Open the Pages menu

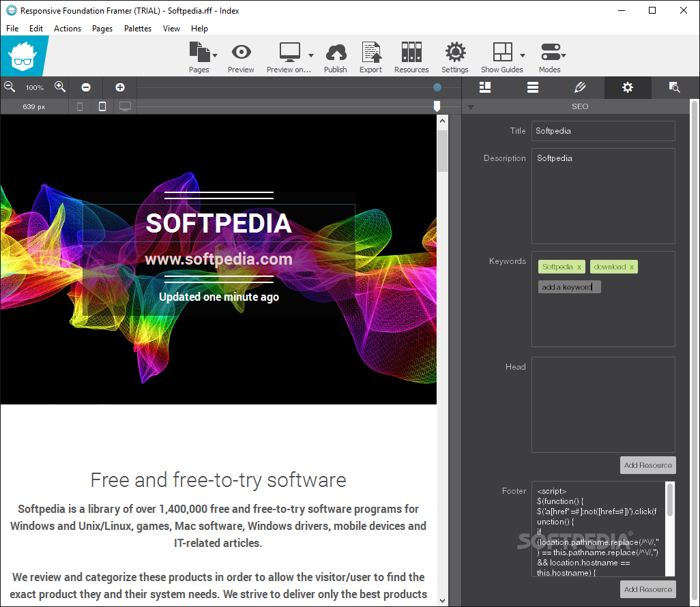102,29
